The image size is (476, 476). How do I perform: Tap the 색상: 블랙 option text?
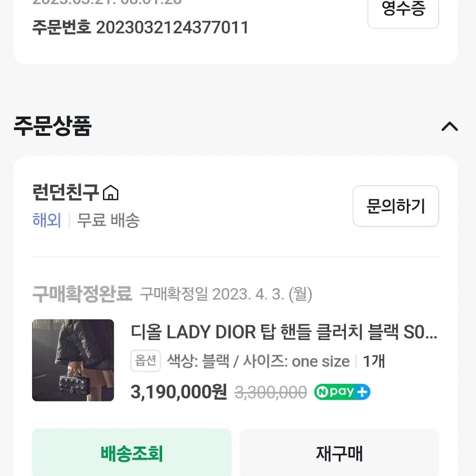click(198, 361)
